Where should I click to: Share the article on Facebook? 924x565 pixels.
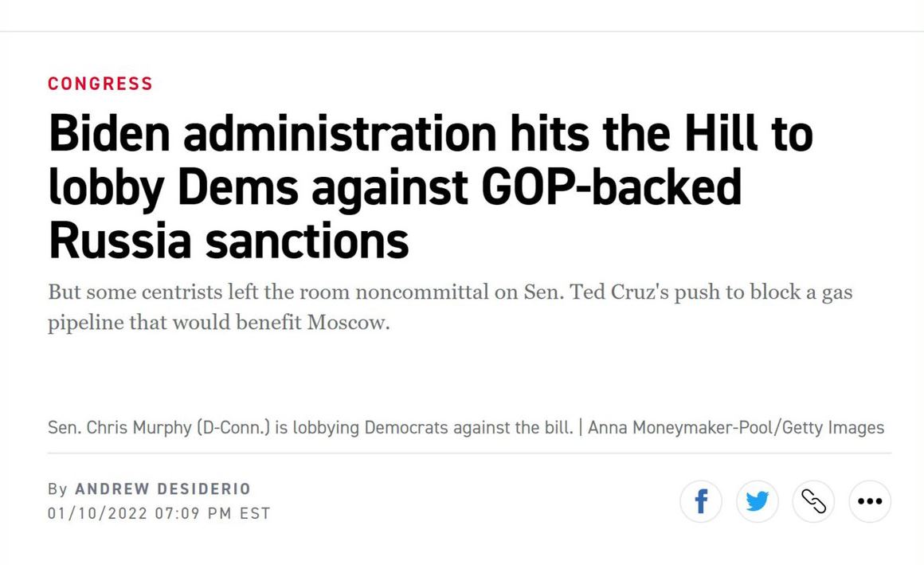701,501
